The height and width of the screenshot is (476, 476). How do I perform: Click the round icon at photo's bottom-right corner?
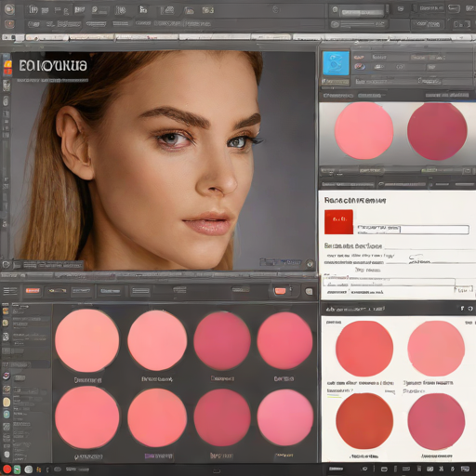(310, 264)
